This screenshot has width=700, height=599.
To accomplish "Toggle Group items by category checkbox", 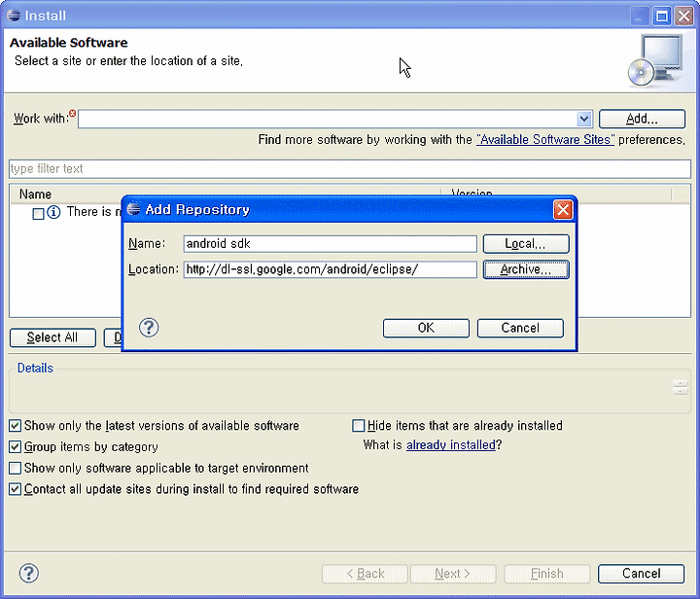I will point(16,446).
